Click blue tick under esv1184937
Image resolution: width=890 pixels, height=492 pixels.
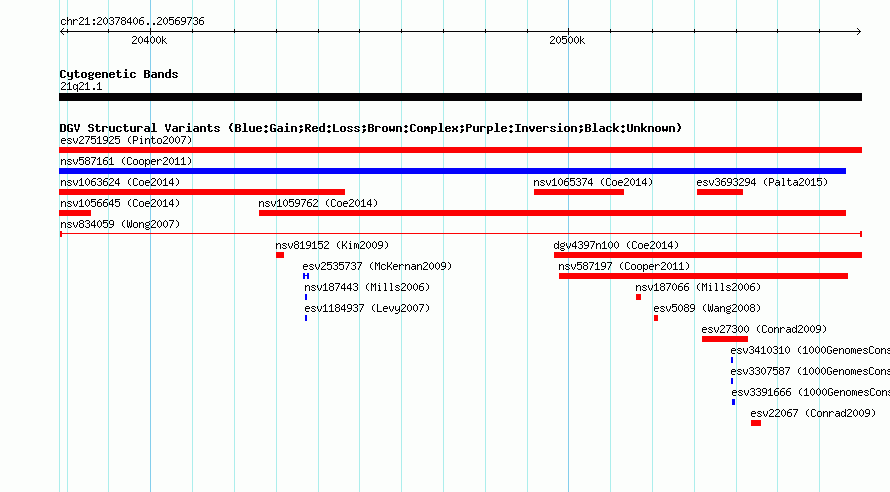(306, 318)
